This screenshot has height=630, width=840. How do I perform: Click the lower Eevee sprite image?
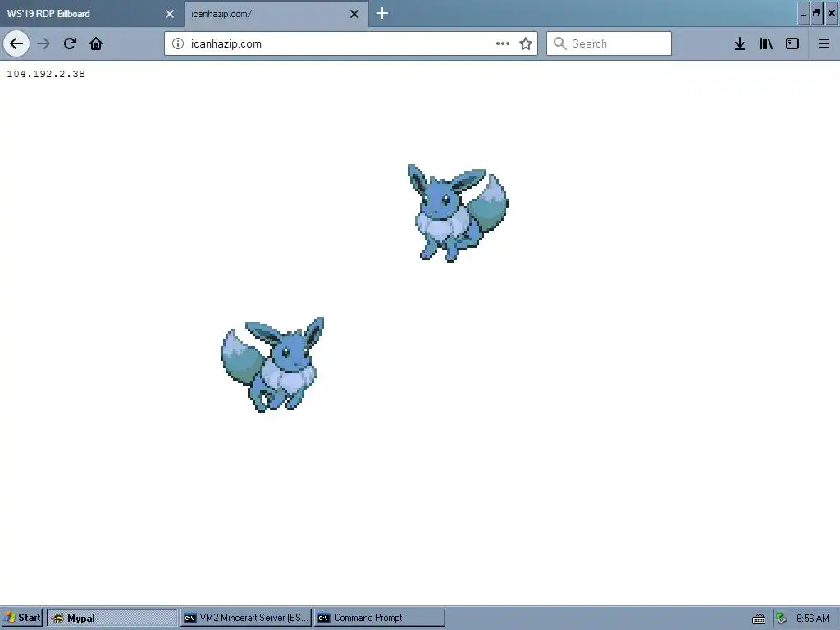click(272, 364)
